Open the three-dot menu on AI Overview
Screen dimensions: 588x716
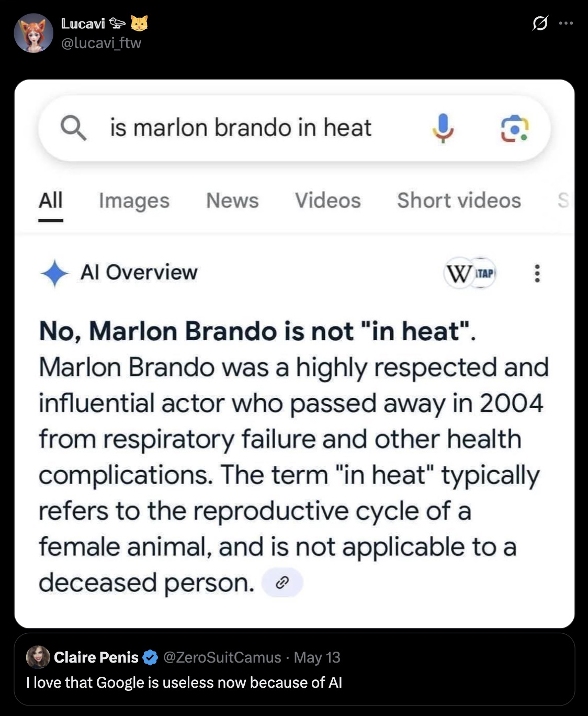537,273
